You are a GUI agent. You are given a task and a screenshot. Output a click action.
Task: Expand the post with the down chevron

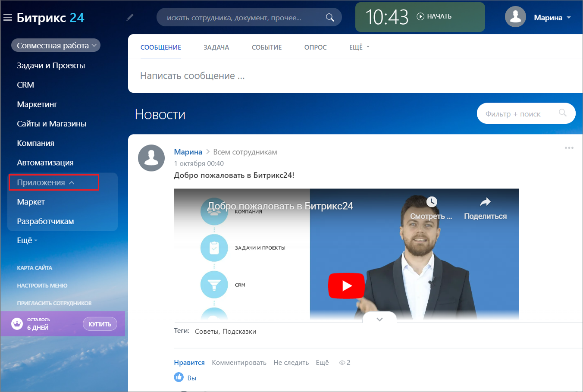(x=379, y=319)
